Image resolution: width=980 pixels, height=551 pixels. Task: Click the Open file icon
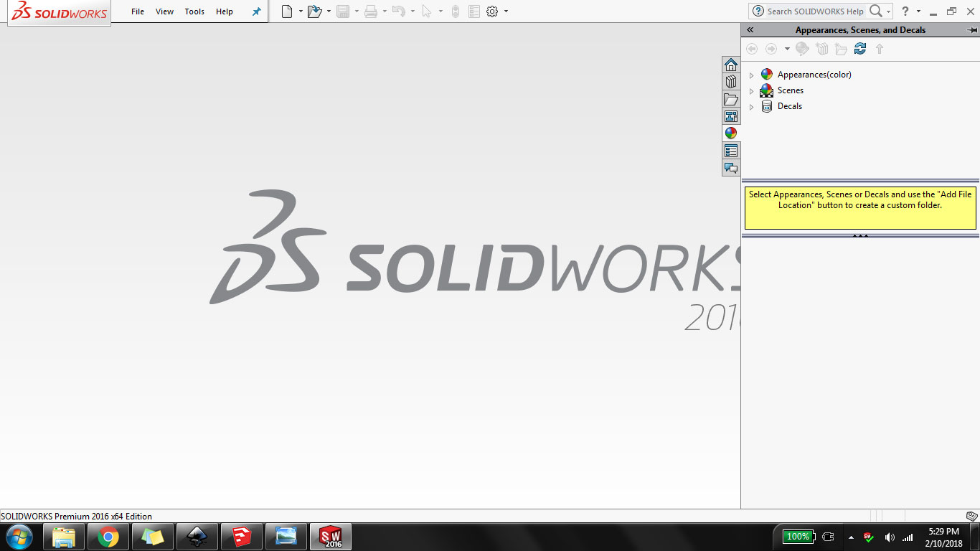click(x=314, y=11)
